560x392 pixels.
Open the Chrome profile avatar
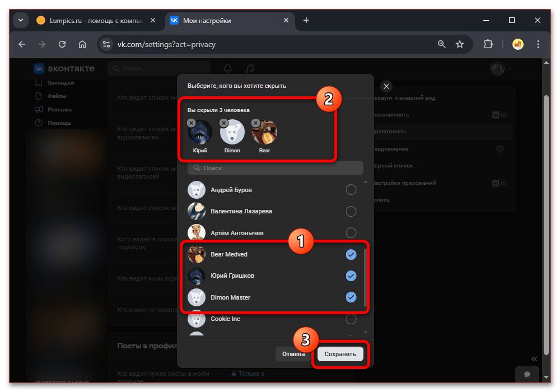coord(518,44)
